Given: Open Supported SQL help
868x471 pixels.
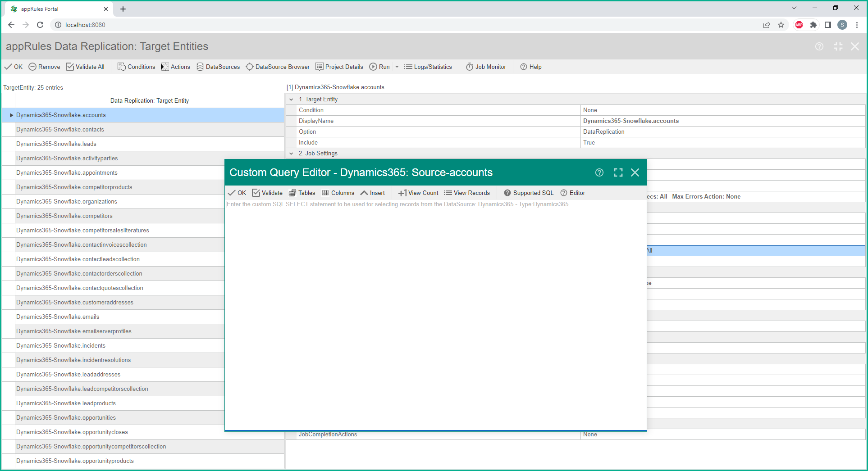Looking at the screenshot, I should pos(529,193).
